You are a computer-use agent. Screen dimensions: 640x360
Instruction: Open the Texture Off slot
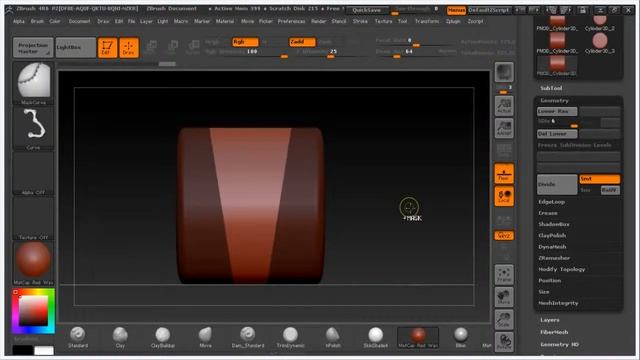pyautogui.click(x=33, y=218)
